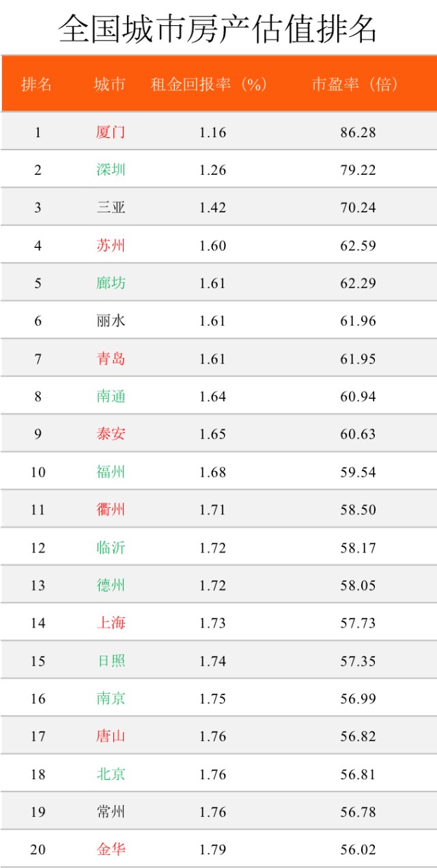Select the 廊坊 city entry
Screen dimensions: 437x868
(111, 283)
